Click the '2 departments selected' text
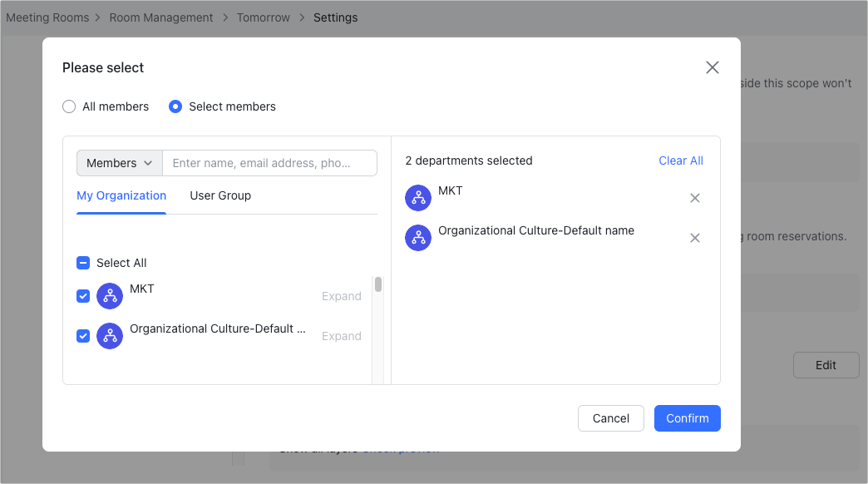 pos(469,161)
